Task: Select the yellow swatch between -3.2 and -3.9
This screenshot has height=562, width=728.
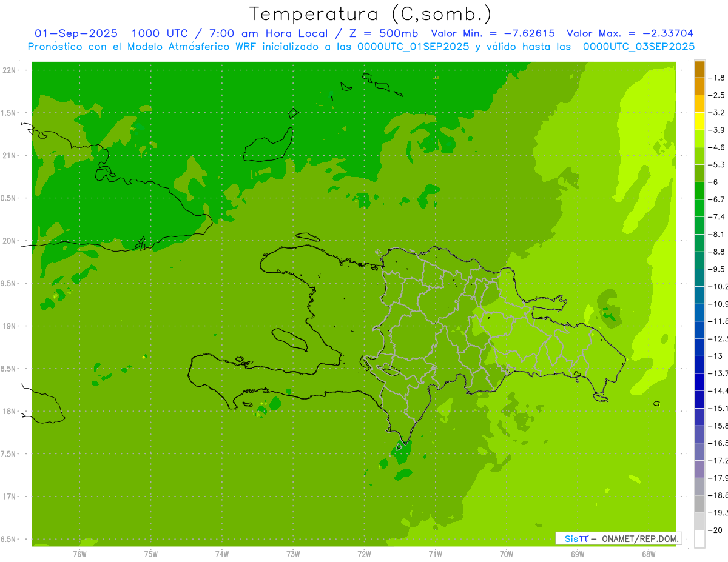Action: (699, 121)
